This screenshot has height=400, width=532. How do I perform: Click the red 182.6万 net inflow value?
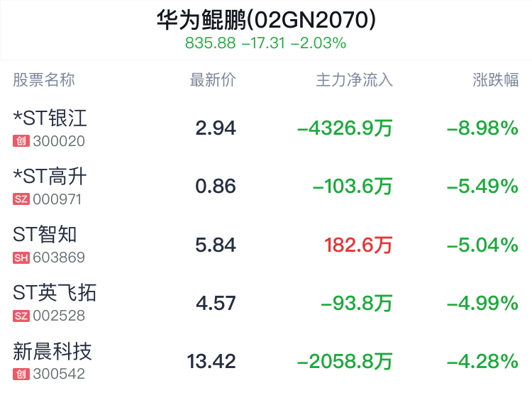[x=358, y=245]
